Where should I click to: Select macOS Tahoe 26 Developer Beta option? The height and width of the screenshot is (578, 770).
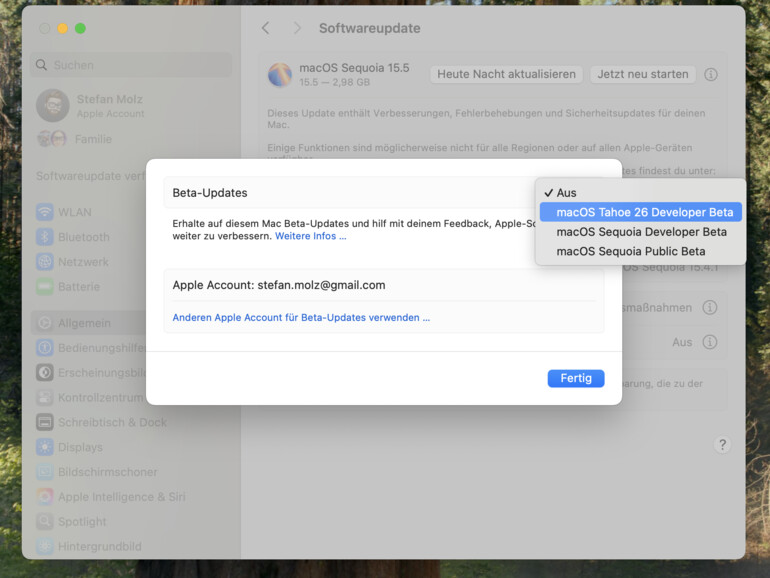pos(640,212)
